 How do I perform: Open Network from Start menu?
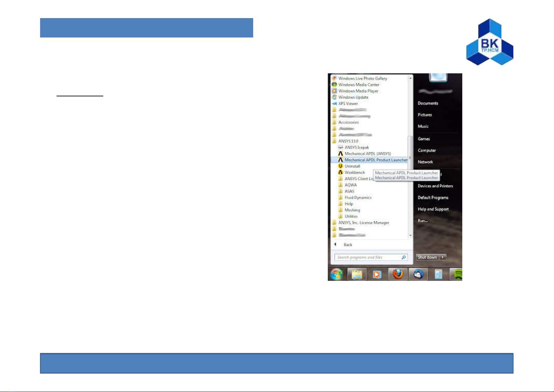425,162
